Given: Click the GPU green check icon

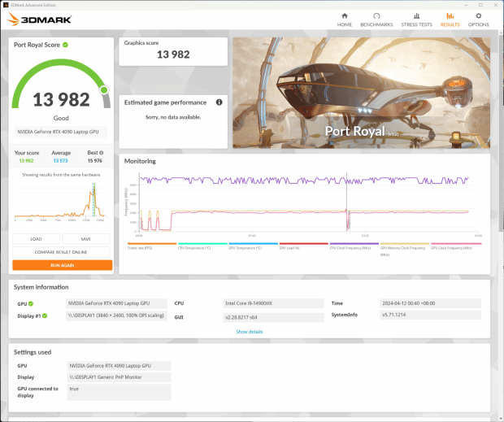Looking at the screenshot, I should click(31, 303).
